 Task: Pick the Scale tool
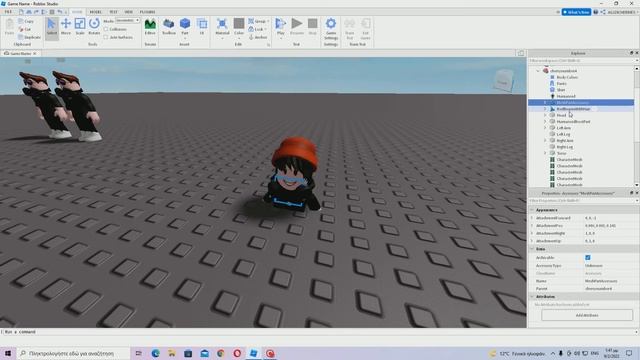click(x=80, y=27)
